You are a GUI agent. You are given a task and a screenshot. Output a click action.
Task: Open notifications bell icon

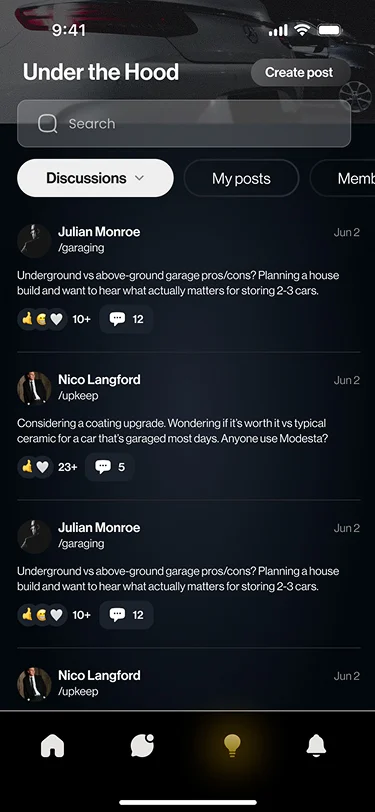tap(316, 746)
